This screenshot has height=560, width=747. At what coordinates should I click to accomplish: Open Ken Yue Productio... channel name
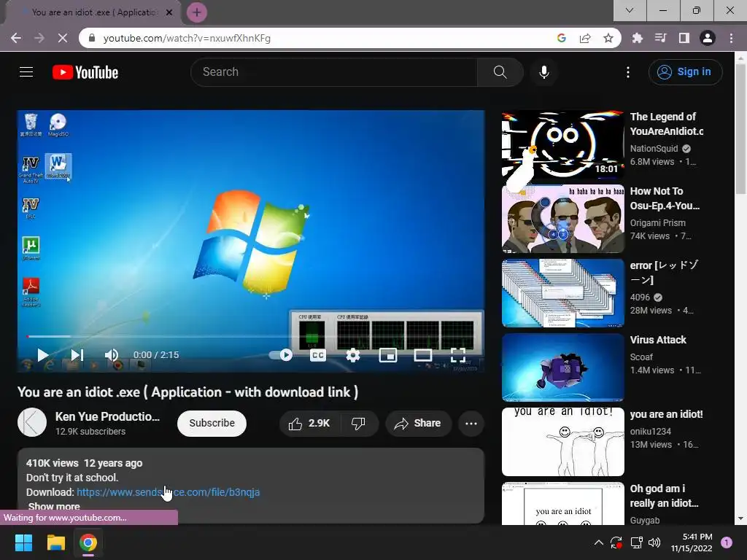[107, 416]
